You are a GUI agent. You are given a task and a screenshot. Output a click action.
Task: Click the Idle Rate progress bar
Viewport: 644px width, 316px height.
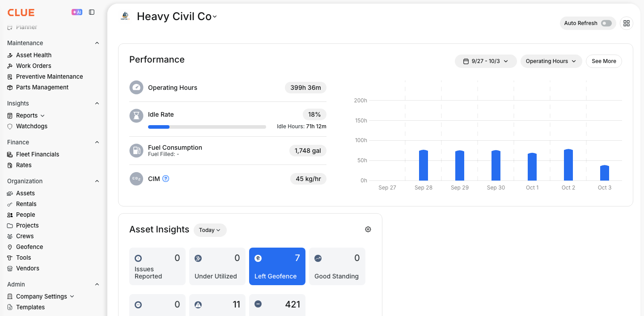point(207,127)
